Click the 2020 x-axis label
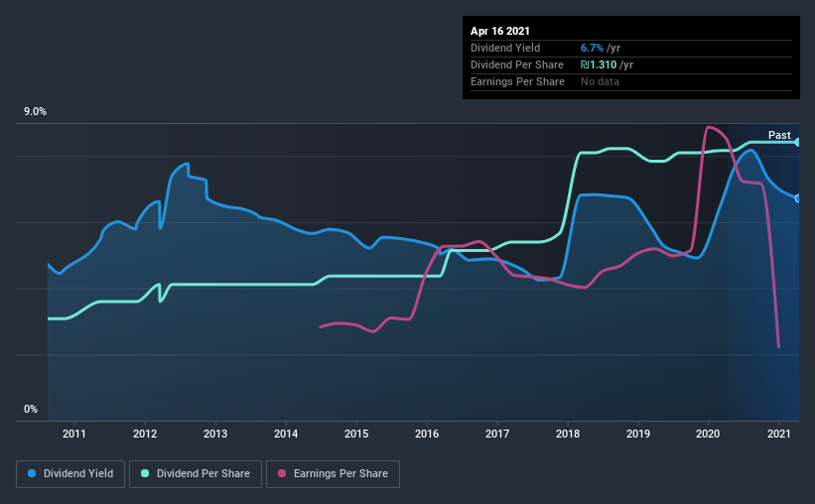The width and height of the screenshot is (815, 504). click(x=708, y=434)
